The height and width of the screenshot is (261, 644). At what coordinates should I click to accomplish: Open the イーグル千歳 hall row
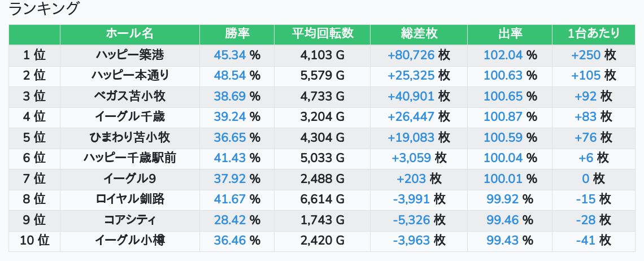click(129, 117)
